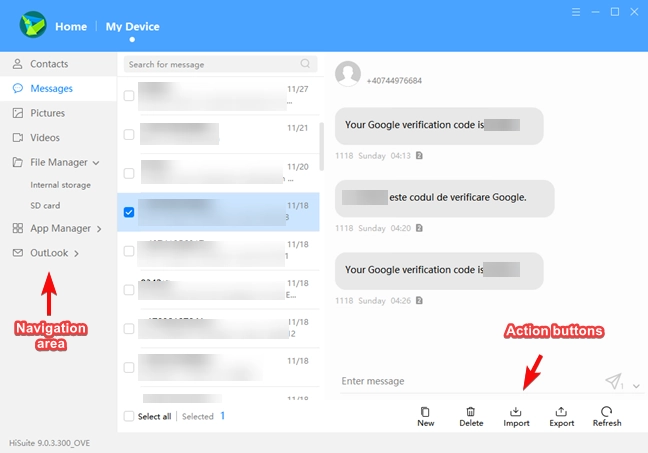
Task: Check the 11/20 message checkbox
Action: [129, 173]
